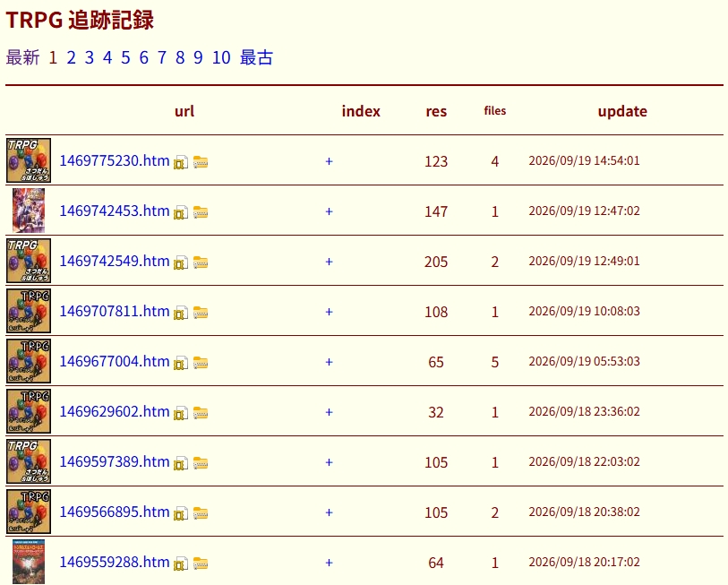The image size is (728, 585).
Task: Click the TRPG dice thumbnail for 1469677004.htm
Action: click(29, 361)
